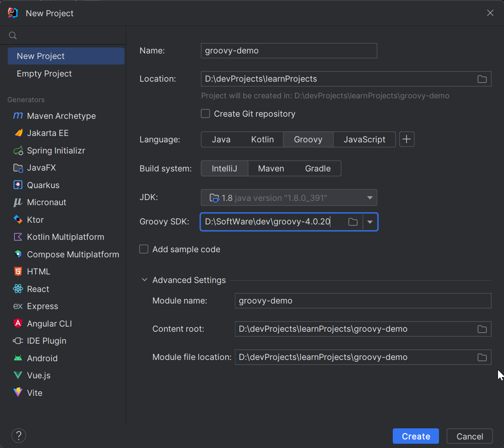Image resolution: width=504 pixels, height=448 pixels.
Task: Click 'Project will be created in' hint text
Action: click(325, 96)
